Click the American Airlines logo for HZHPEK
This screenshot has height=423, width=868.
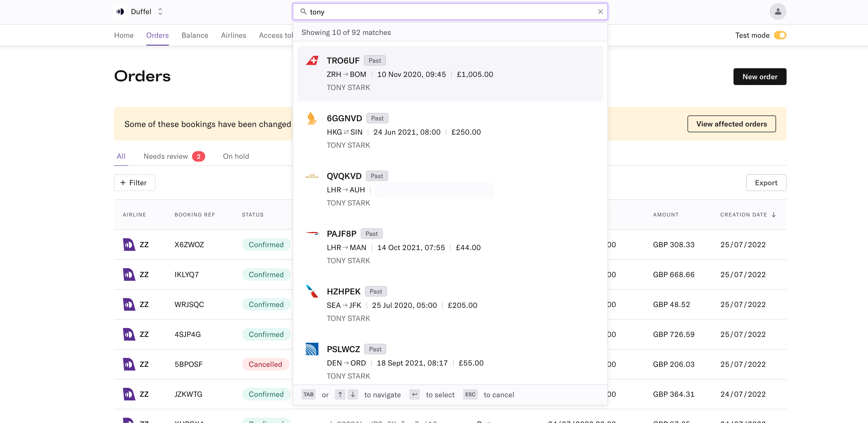point(312,292)
